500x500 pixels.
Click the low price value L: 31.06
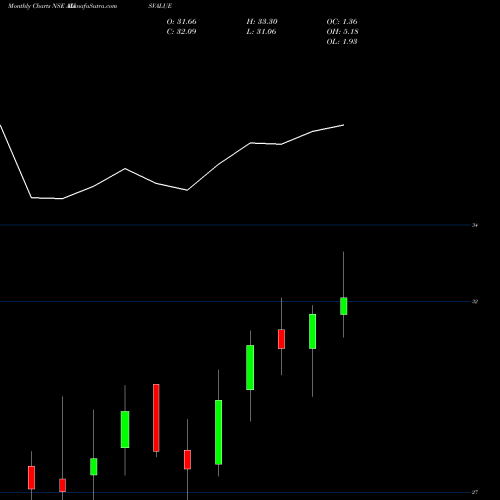click(x=261, y=32)
